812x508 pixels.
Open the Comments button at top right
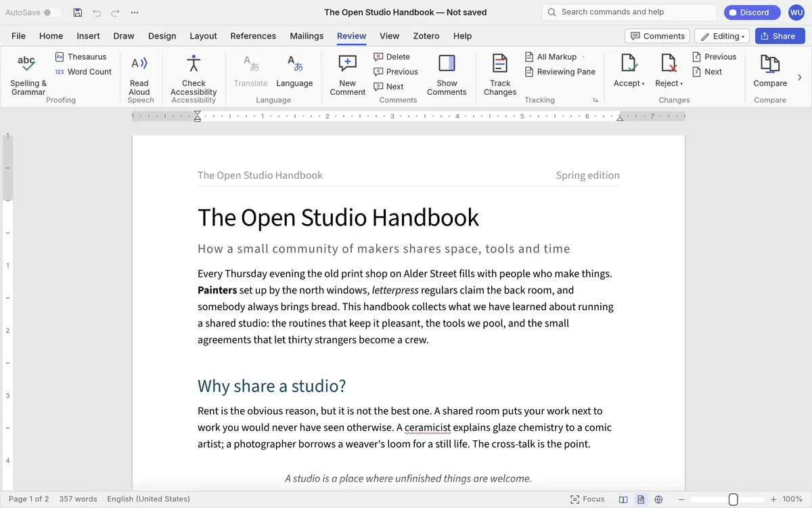coord(657,36)
